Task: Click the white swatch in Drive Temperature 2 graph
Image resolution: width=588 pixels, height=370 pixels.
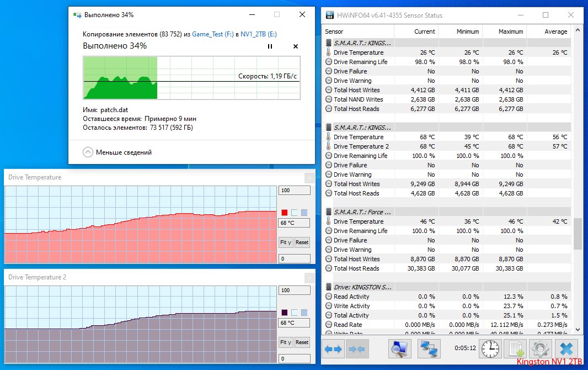Action: tap(295, 312)
